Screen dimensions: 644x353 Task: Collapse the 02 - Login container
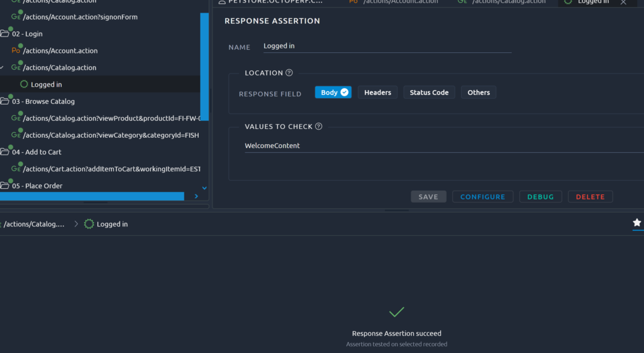point(4,34)
